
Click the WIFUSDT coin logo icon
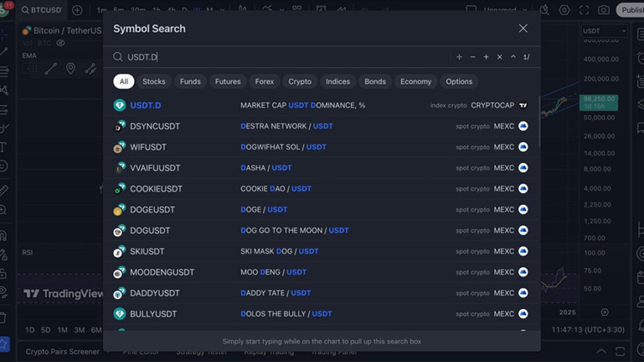click(x=119, y=147)
